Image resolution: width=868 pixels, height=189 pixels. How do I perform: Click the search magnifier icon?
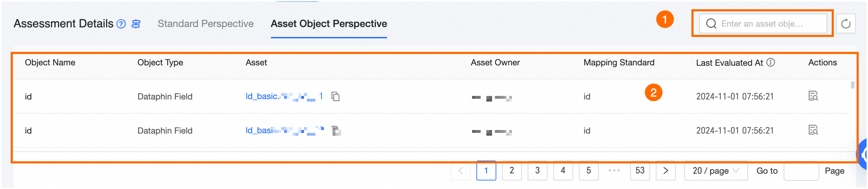[711, 24]
